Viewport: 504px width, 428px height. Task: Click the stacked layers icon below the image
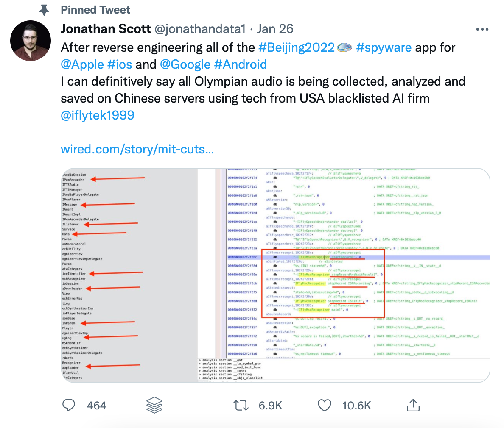tap(154, 405)
